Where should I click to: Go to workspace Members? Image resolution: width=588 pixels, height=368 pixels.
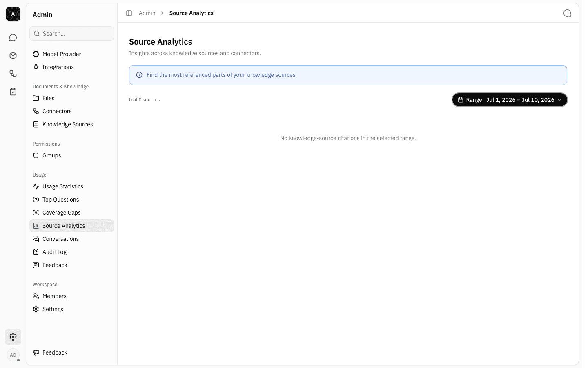pos(71,296)
